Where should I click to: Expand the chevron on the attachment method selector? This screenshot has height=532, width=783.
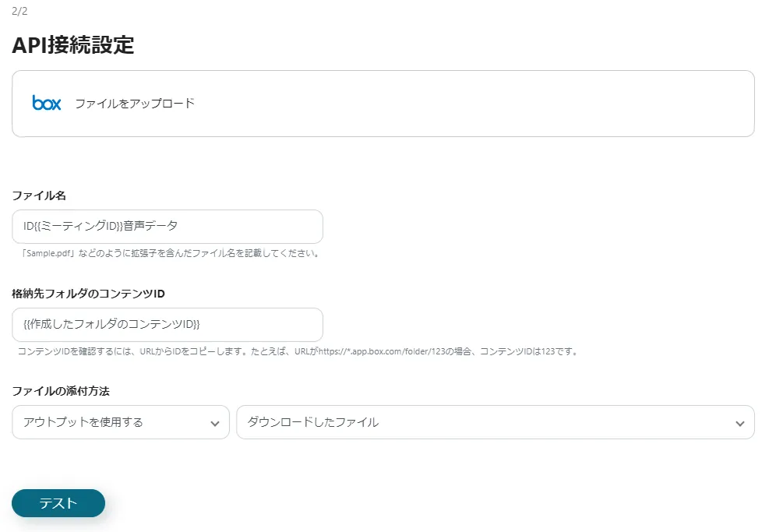pyautogui.click(x=216, y=422)
